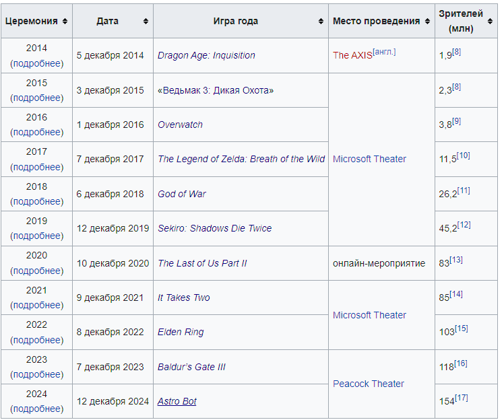Select the date cell 7 декабря 2023
Screen dimensions: 504x420
coord(113,367)
